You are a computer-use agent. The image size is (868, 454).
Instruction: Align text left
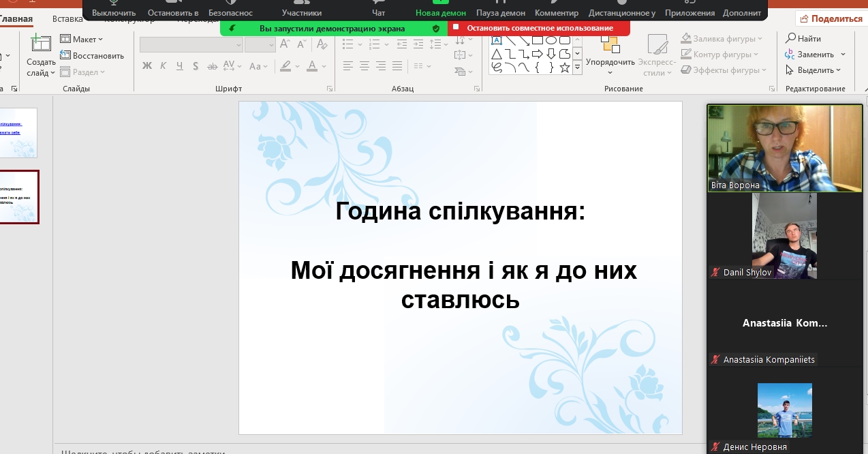point(348,66)
